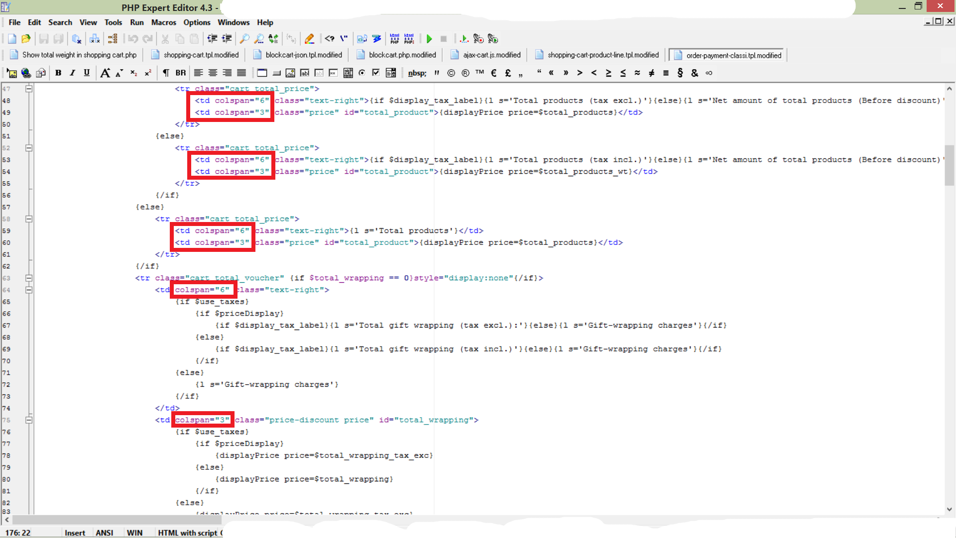Insert a paragraph mark tag
Image resolution: width=956 pixels, height=560 pixels.
pyautogui.click(x=166, y=73)
